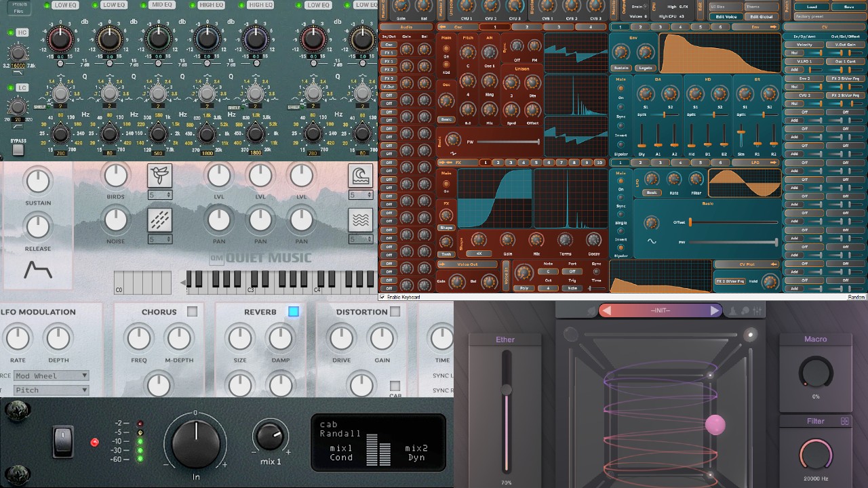This screenshot has width=868, height=488.
Task: Open the sliders settings icon right of preset bar
Action: click(758, 310)
